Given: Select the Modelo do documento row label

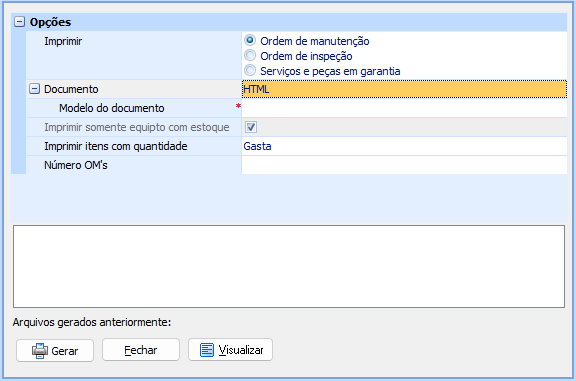Looking at the screenshot, I should (112, 108).
